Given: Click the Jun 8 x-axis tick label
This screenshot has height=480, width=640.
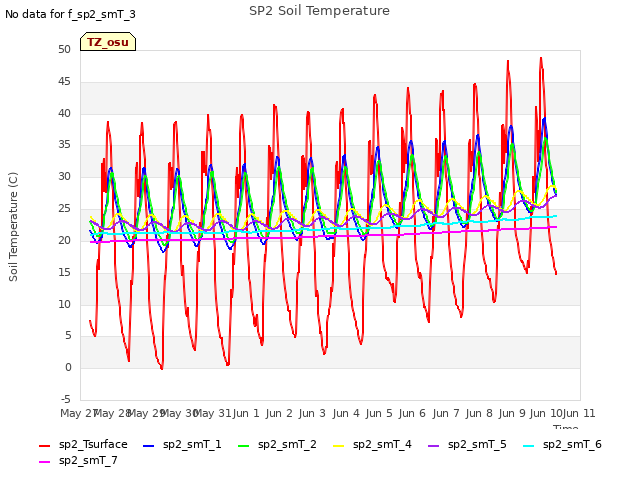Looking at the screenshot, I should coord(479,413).
